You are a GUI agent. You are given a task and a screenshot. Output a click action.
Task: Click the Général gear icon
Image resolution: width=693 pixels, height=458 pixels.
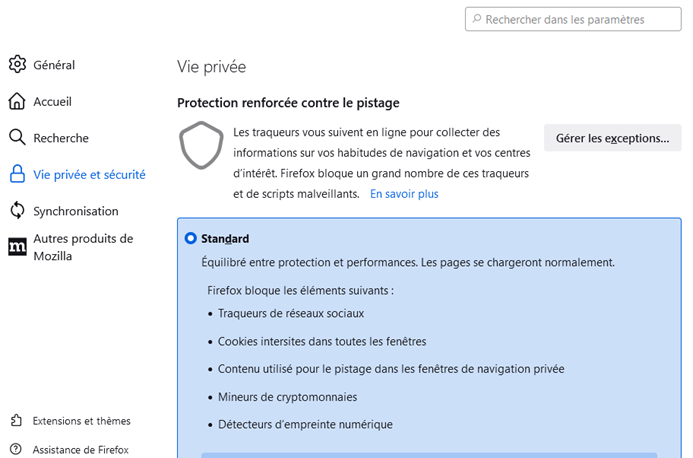tap(17, 65)
